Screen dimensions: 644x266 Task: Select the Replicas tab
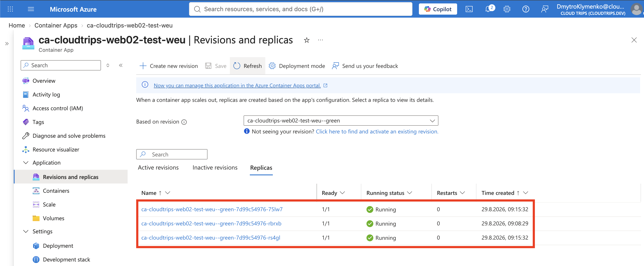261,168
